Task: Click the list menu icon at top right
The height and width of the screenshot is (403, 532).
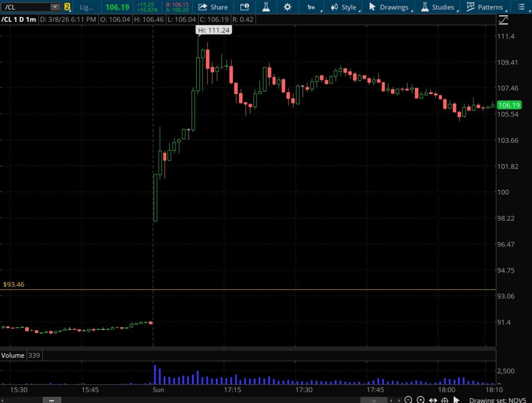Action: click(x=520, y=7)
